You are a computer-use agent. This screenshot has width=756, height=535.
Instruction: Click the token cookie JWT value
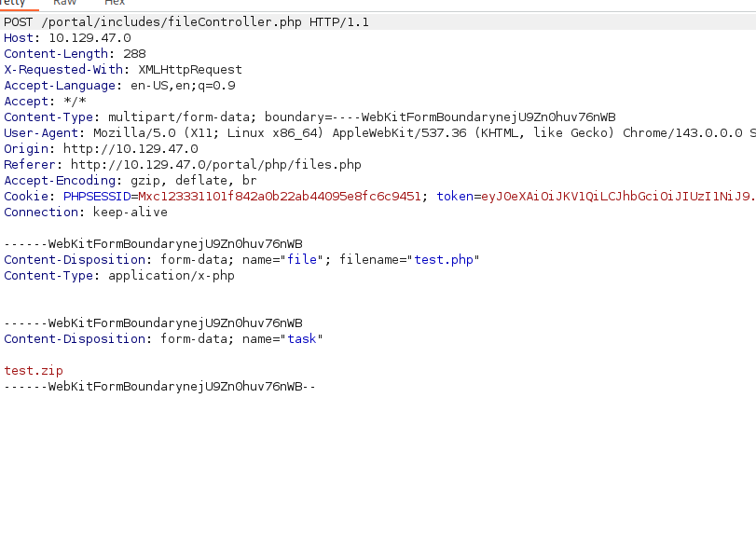618,197
